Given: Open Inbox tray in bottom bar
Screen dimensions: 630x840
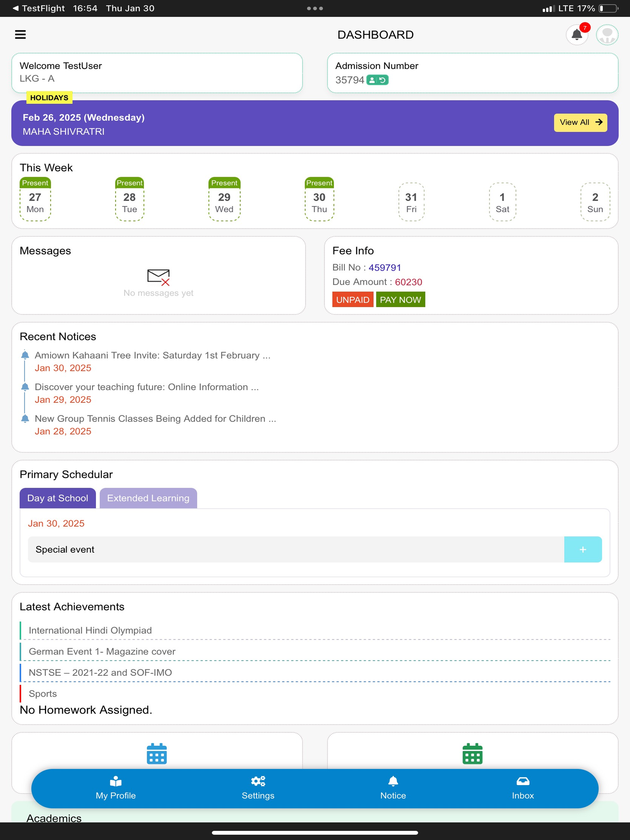Looking at the screenshot, I should (x=523, y=788).
